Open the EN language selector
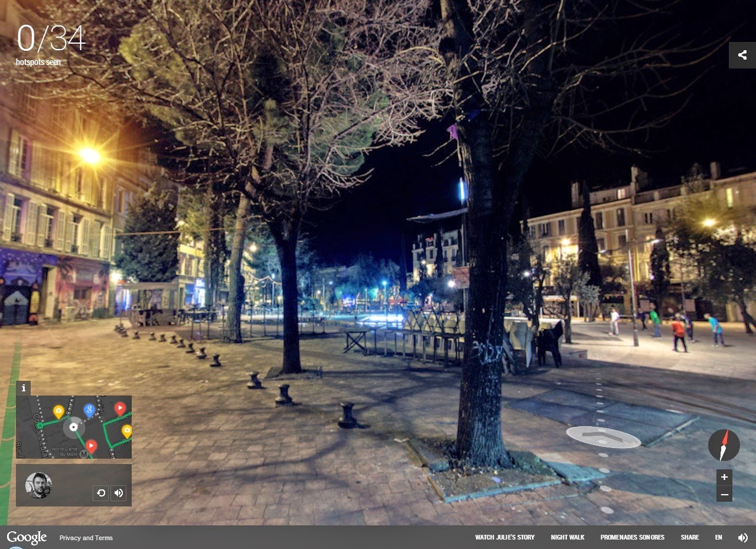 [x=719, y=537]
